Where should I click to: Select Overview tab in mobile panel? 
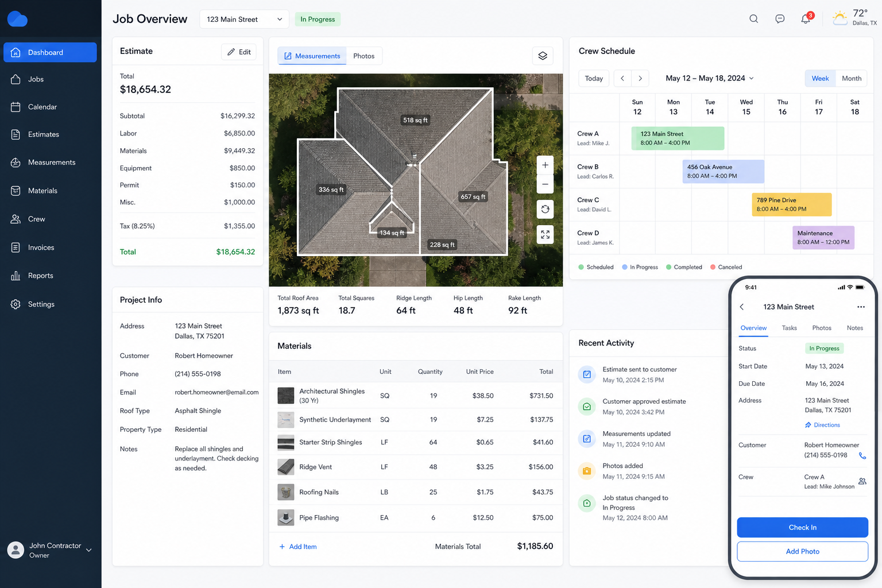[753, 328]
